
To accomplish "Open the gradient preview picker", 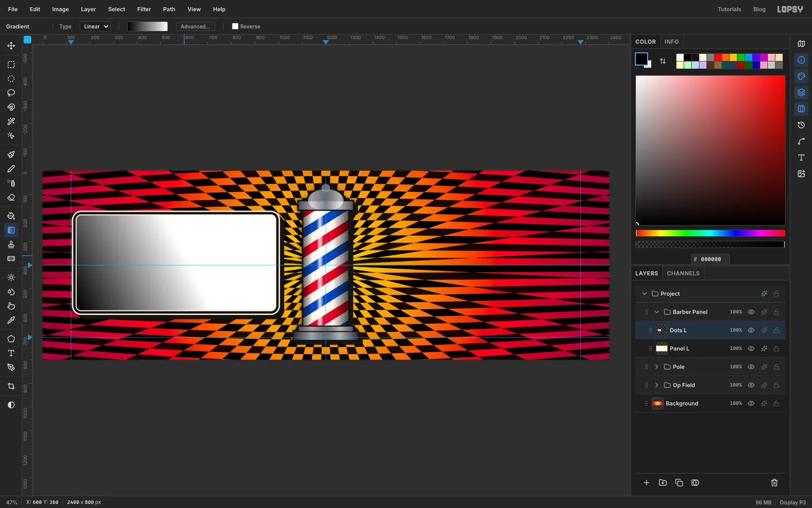I will click(147, 26).
